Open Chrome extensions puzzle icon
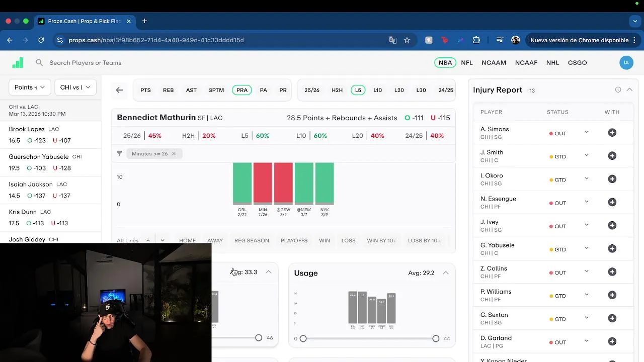The image size is (644, 362). point(476,40)
